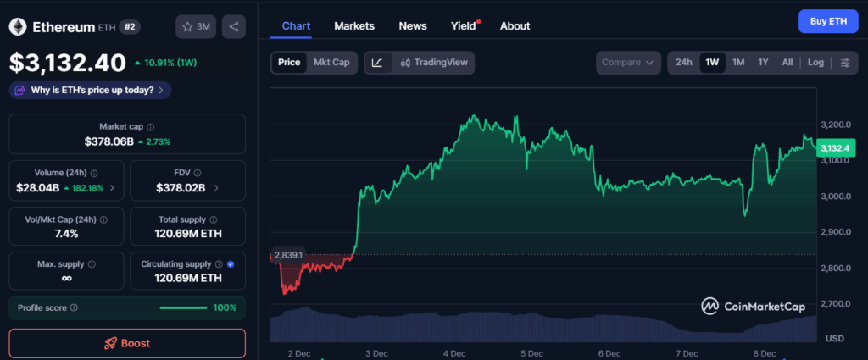The image size is (868, 360).
Task: Click the Profile score progress bar
Action: (183, 307)
